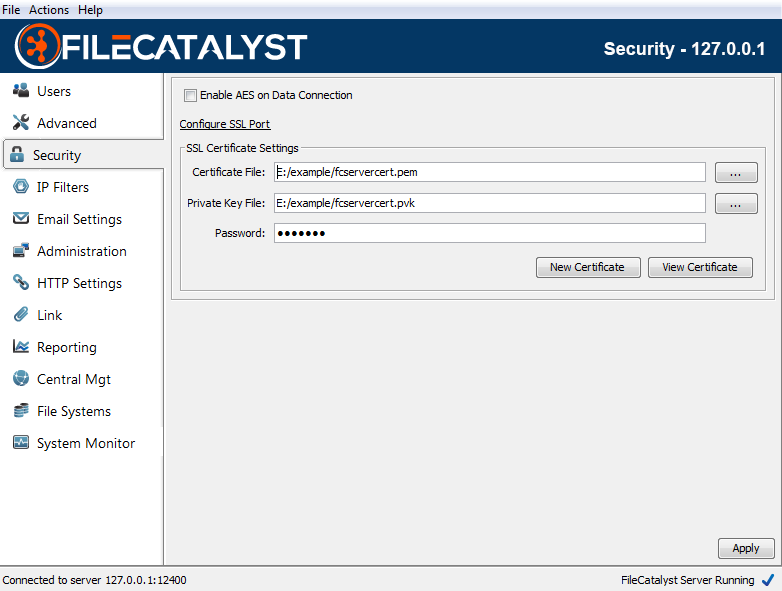Screen dimensions: 782x591
Task: Open the Reporting section
Action: click(67, 347)
